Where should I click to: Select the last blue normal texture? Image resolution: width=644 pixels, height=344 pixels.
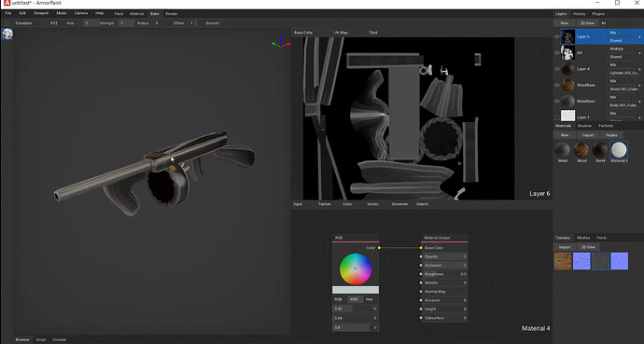pos(620,261)
